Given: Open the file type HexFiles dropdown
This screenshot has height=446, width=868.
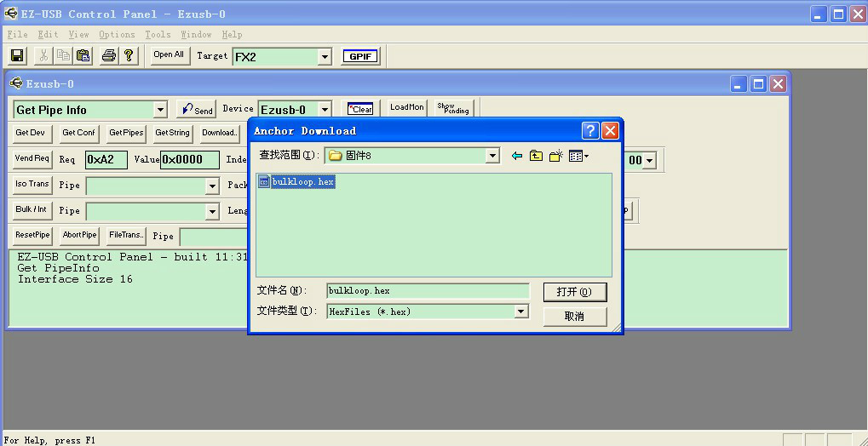Looking at the screenshot, I should coord(520,312).
